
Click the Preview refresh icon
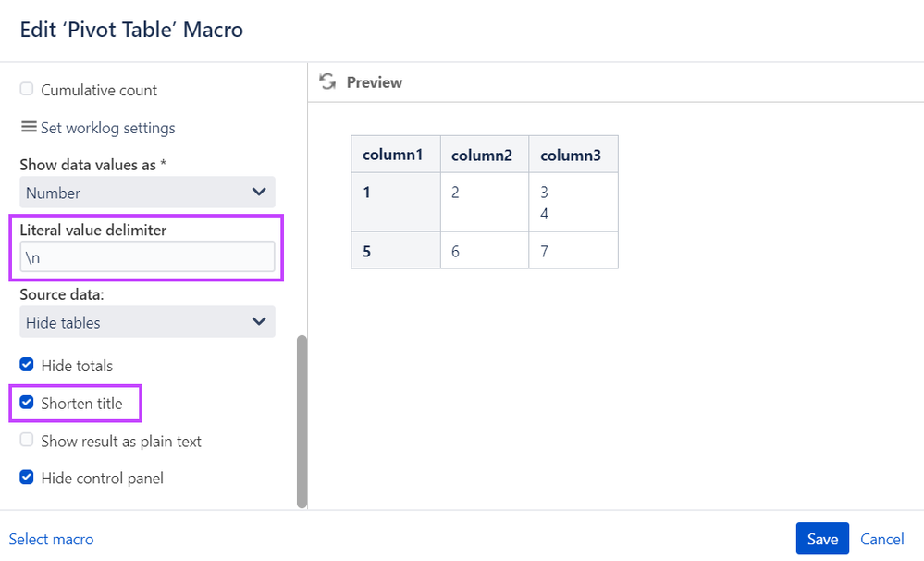(x=327, y=81)
